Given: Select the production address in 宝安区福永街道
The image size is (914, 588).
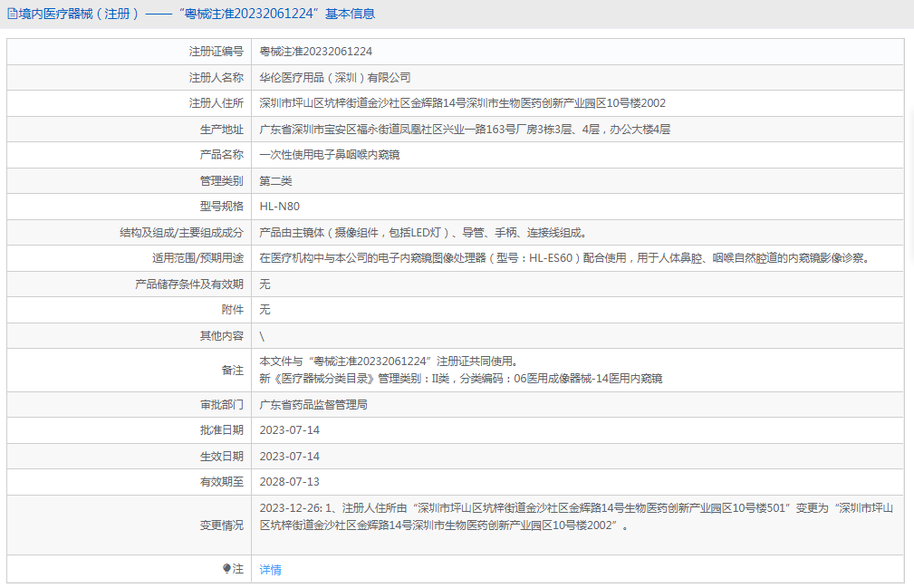Looking at the screenshot, I should pos(465,130).
